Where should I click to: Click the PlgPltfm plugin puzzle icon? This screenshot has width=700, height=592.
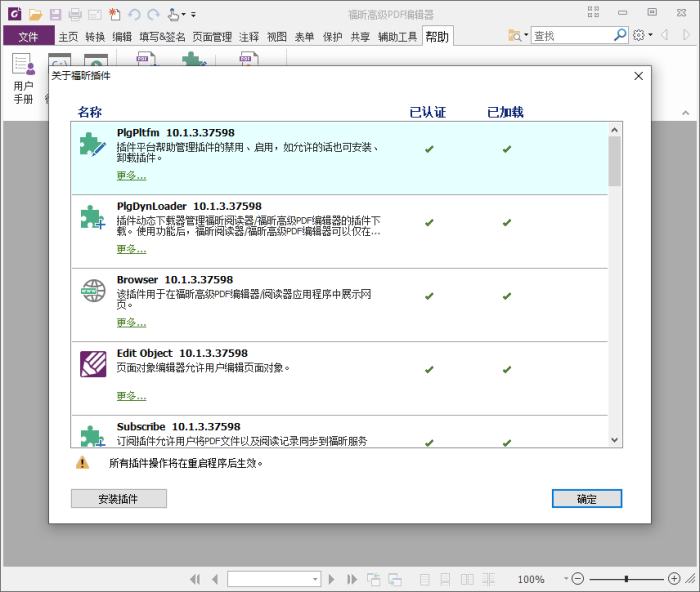click(92, 144)
